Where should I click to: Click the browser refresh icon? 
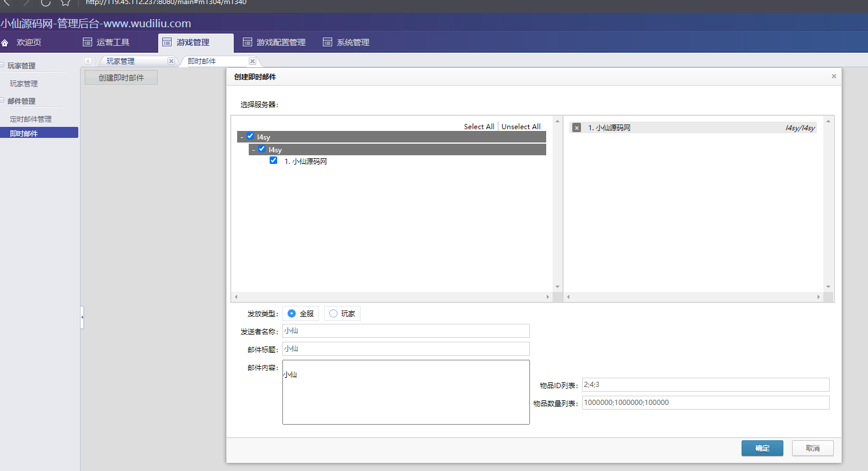tap(45, 3)
